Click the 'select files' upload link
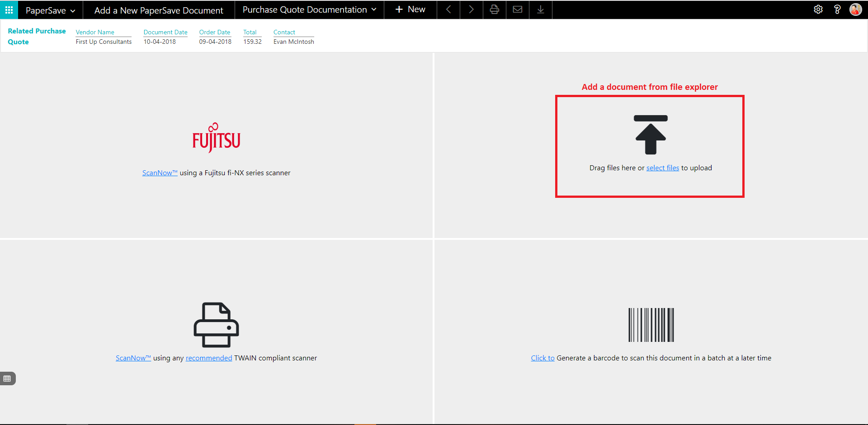The width and height of the screenshot is (868, 425). 662,168
